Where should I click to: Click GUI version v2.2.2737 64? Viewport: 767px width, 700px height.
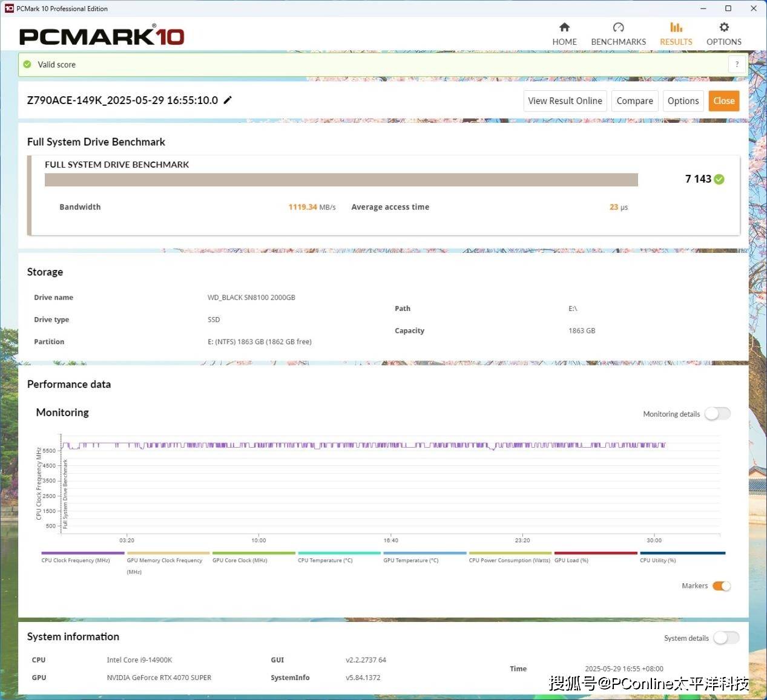pyautogui.click(x=366, y=660)
